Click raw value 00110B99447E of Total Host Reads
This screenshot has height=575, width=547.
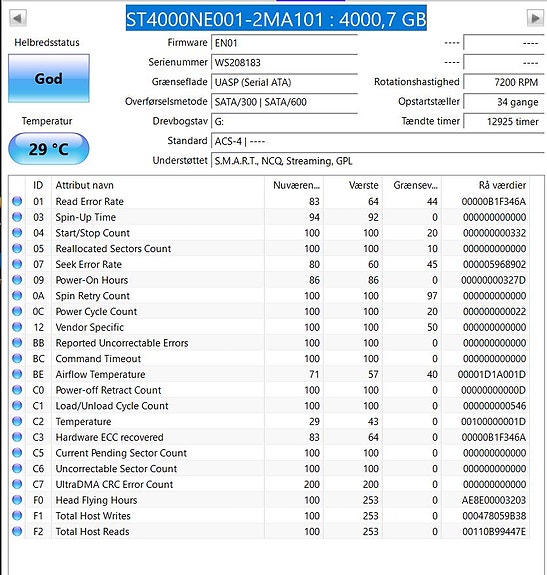pyautogui.click(x=494, y=532)
